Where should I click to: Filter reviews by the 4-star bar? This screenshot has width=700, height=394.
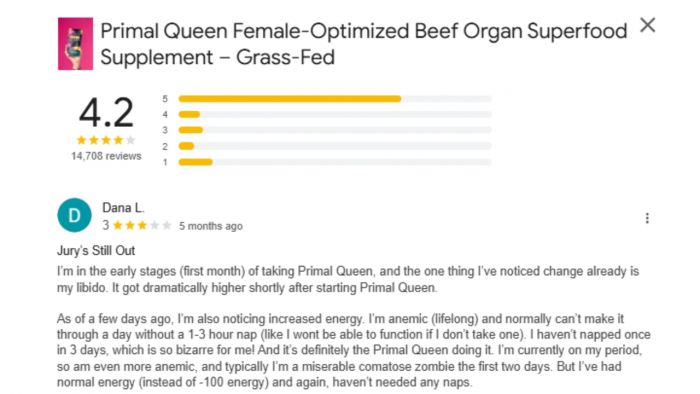pos(335,115)
